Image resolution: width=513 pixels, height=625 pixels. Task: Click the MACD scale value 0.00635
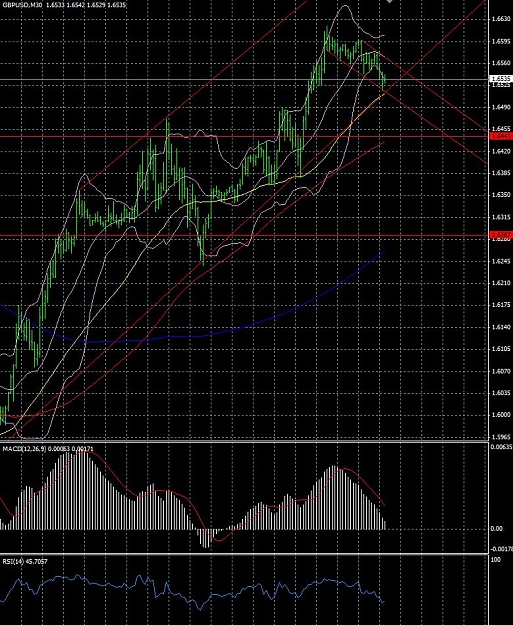coord(502,447)
